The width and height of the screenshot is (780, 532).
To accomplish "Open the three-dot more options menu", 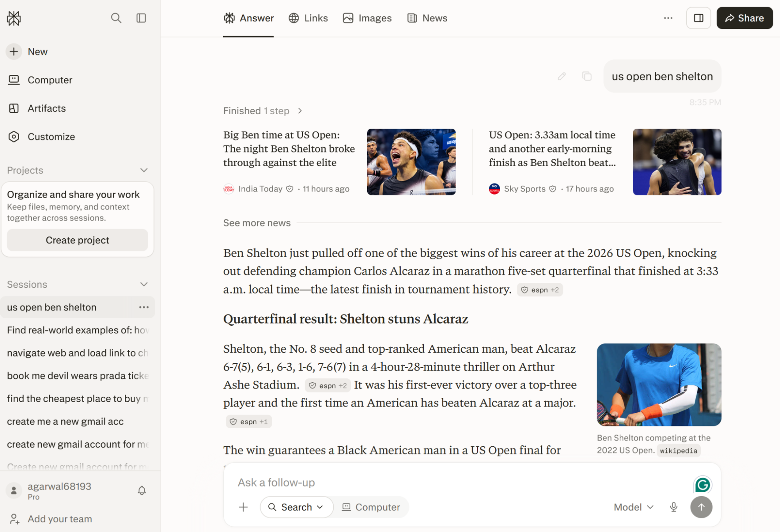I will 668,18.
